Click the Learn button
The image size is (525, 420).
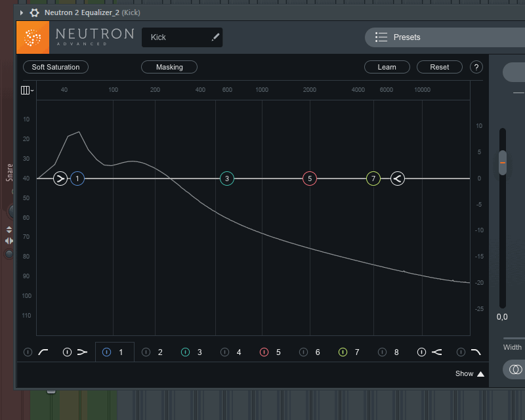pyautogui.click(x=387, y=67)
